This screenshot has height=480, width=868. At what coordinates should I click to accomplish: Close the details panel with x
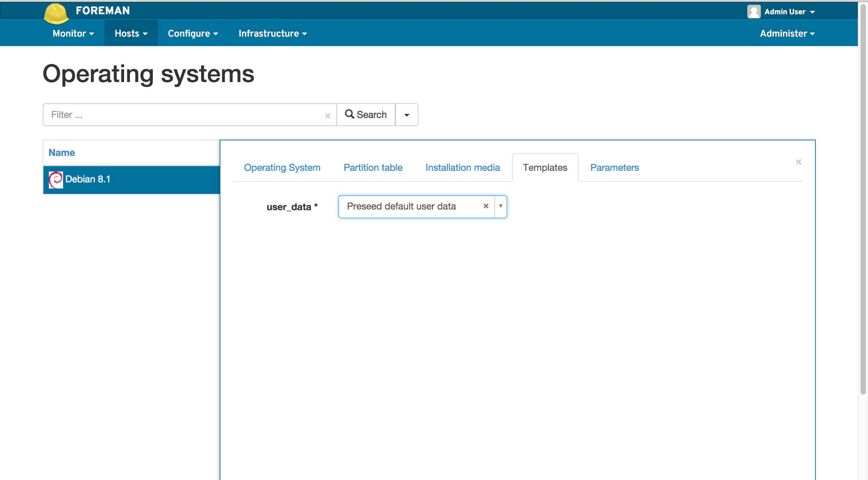coord(798,162)
